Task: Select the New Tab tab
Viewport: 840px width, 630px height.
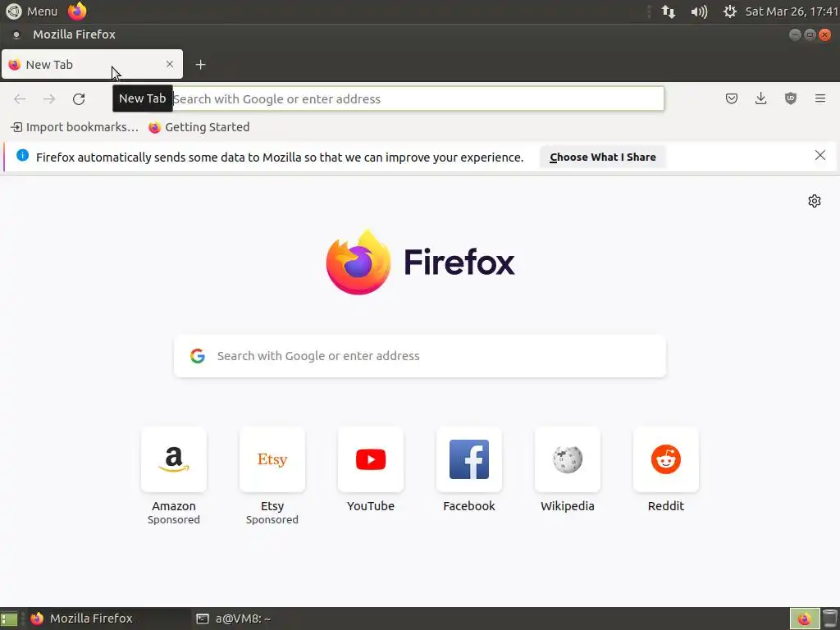Action: [92, 65]
